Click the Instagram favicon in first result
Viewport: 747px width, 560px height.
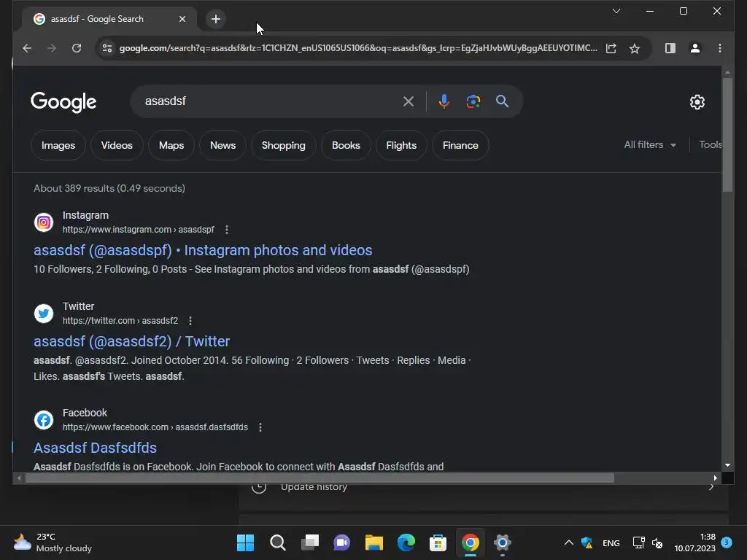[43, 222]
